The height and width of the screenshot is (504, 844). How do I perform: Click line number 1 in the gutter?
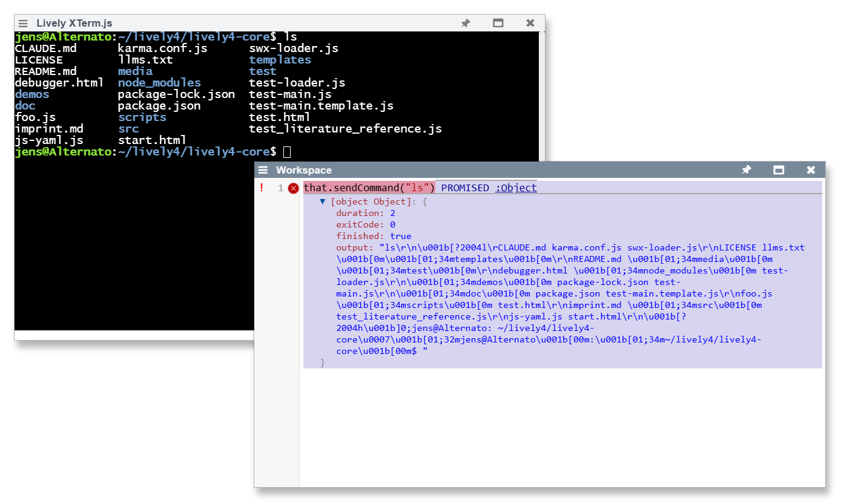(x=280, y=188)
